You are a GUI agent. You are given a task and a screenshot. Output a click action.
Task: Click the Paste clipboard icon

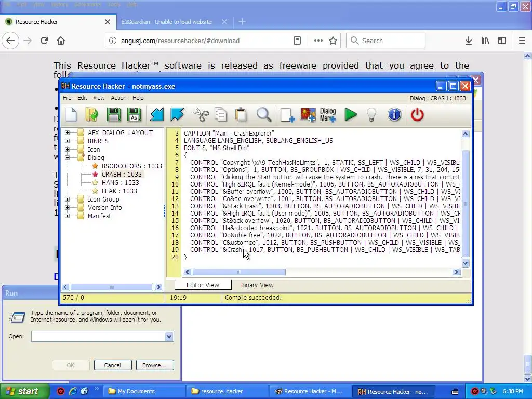coord(241,115)
